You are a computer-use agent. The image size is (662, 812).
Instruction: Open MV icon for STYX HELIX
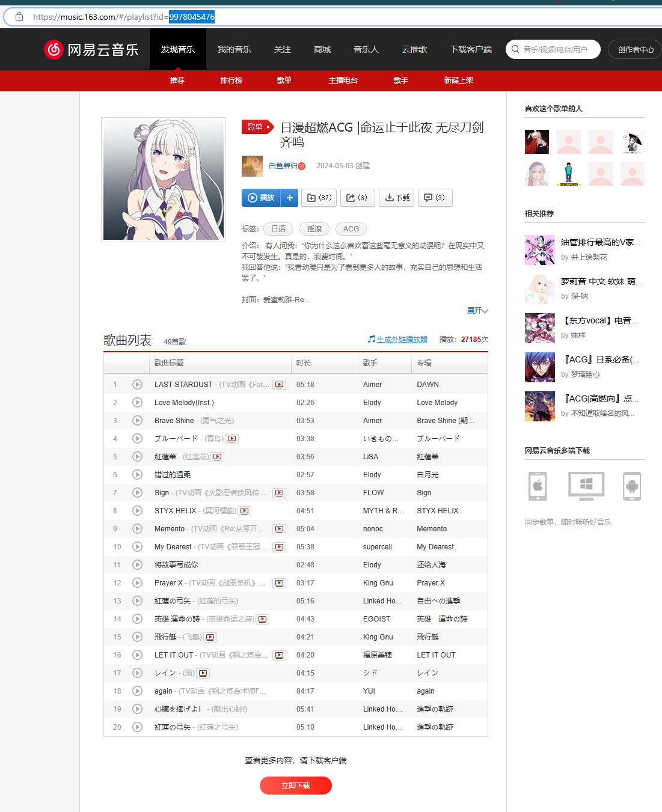(244, 511)
